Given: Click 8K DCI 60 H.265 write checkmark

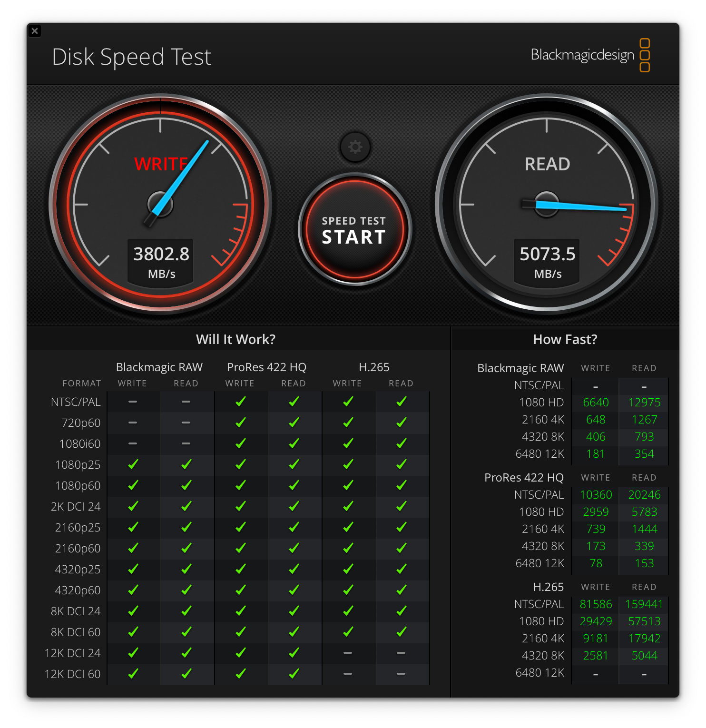Looking at the screenshot, I should pyautogui.click(x=348, y=632).
